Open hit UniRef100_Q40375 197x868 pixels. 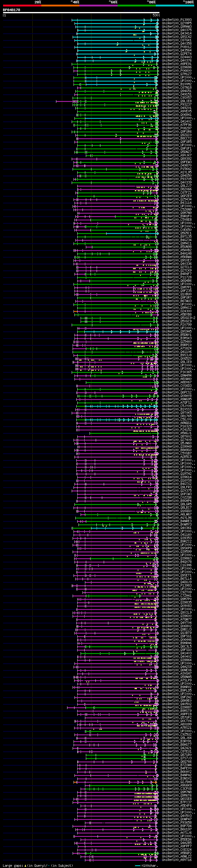176,30
